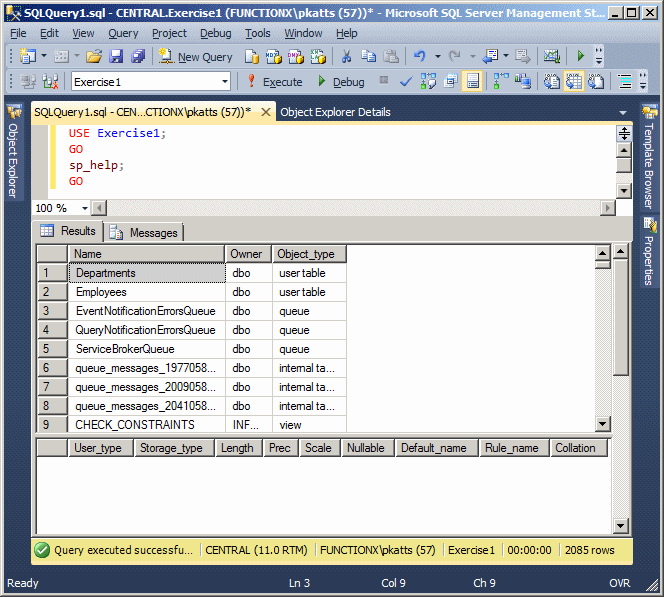Toggle IntelliSense Enabled button
This screenshot has width=664, height=597.
(472, 81)
